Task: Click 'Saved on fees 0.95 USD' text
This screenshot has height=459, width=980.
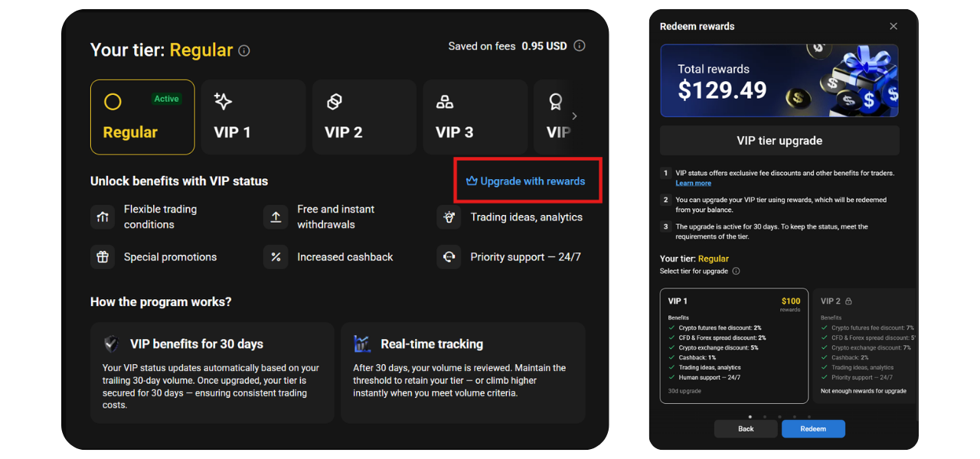Action: [x=508, y=46]
